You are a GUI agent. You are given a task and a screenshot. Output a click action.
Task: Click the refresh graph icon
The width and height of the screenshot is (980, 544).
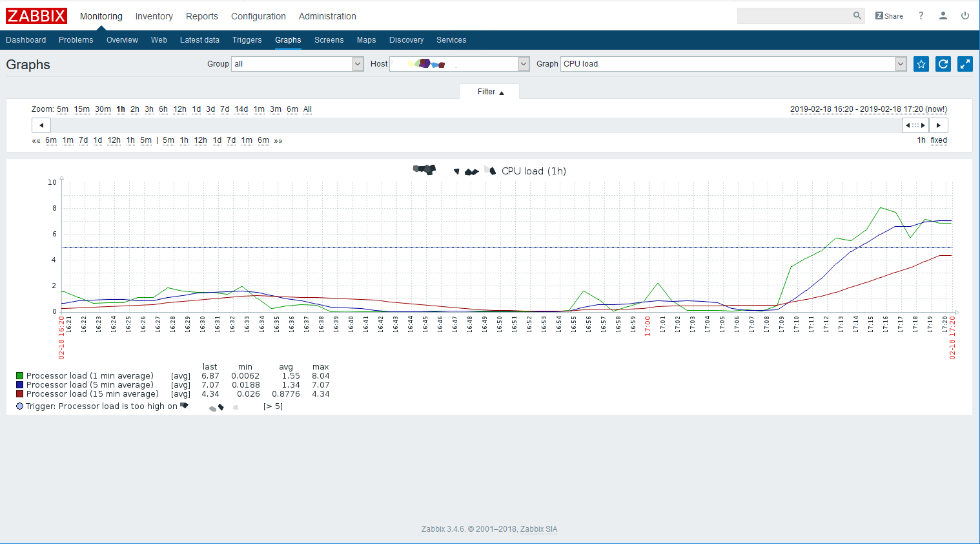pos(943,64)
